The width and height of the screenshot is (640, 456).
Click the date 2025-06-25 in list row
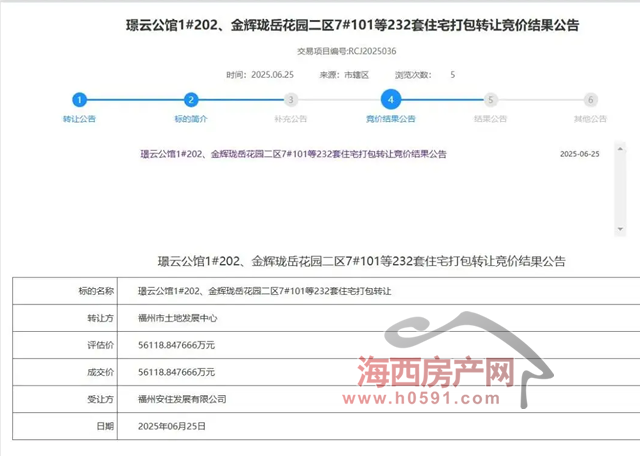point(580,154)
